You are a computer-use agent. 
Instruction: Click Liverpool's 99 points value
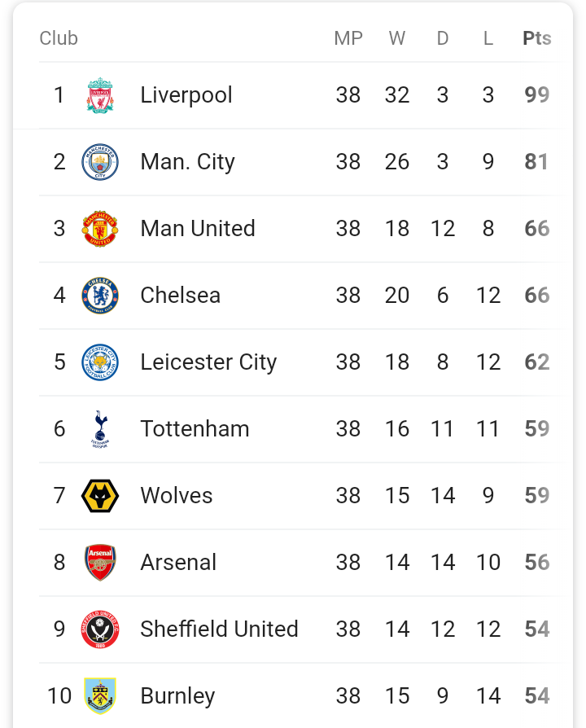[x=536, y=95]
